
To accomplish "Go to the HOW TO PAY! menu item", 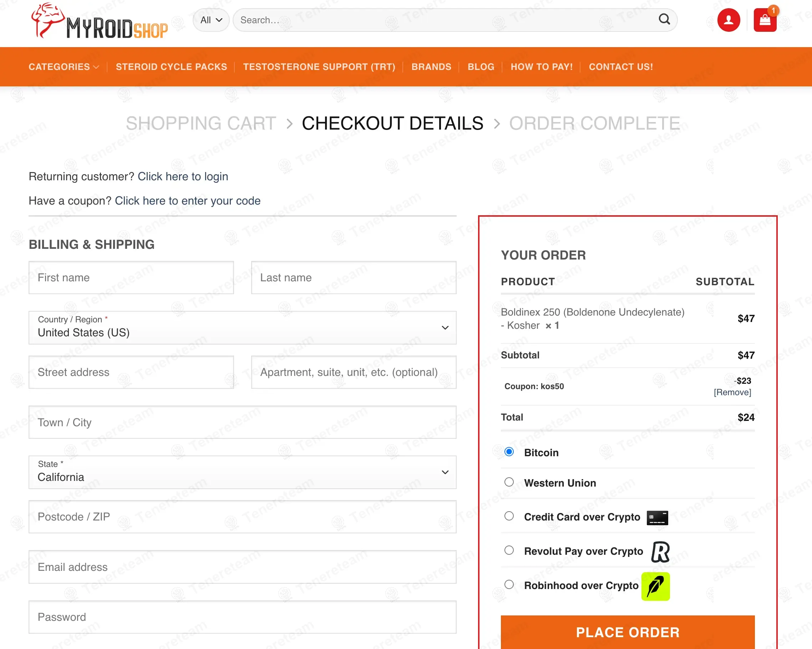I will (542, 67).
